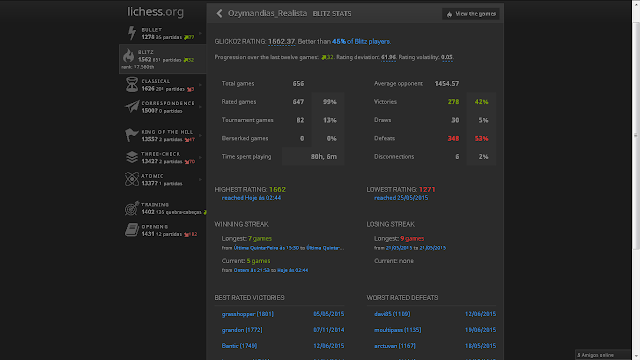Open current streak "Ontem às 21:53" link
Screen dimensions: 640x360
(251, 270)
